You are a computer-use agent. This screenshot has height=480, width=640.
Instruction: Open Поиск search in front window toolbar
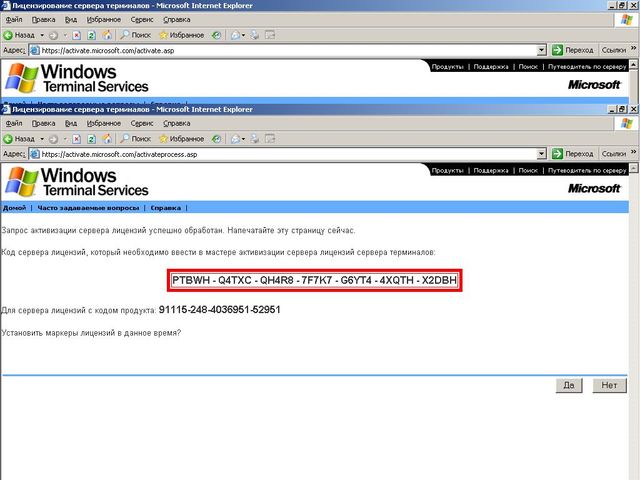[x=136, y=139]
